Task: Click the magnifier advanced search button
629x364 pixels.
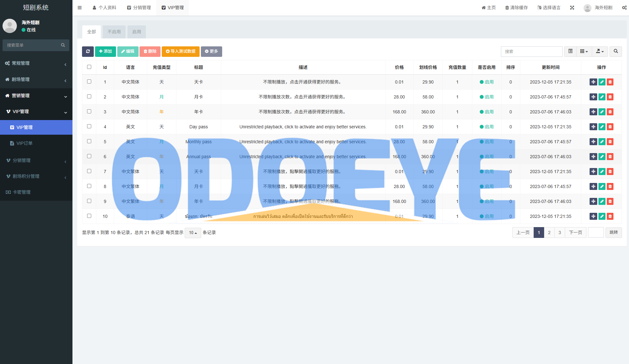Action: coord(616,51)
